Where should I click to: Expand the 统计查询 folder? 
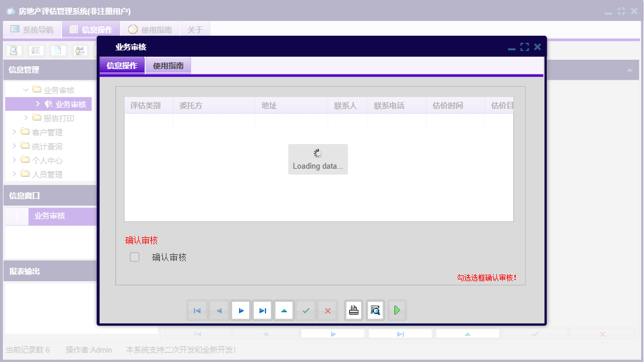13,146
